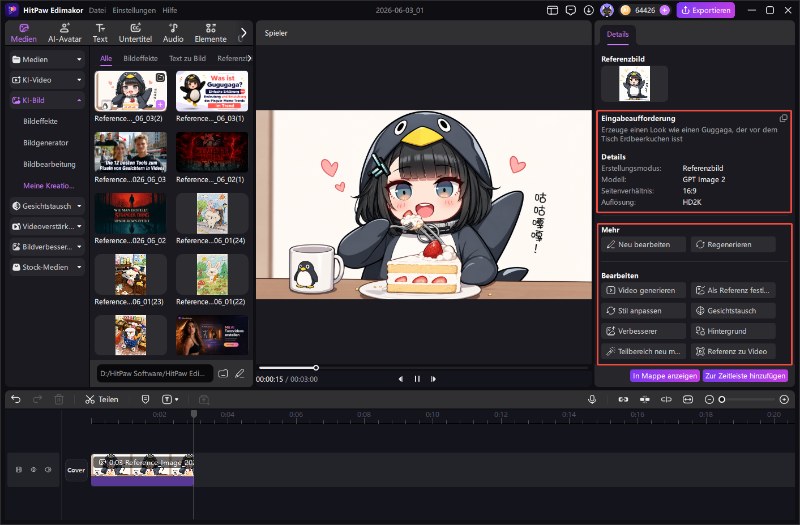This screenshot has width=800, height=525.
Task: Open the feedback message icon
Action: point(571,10)
